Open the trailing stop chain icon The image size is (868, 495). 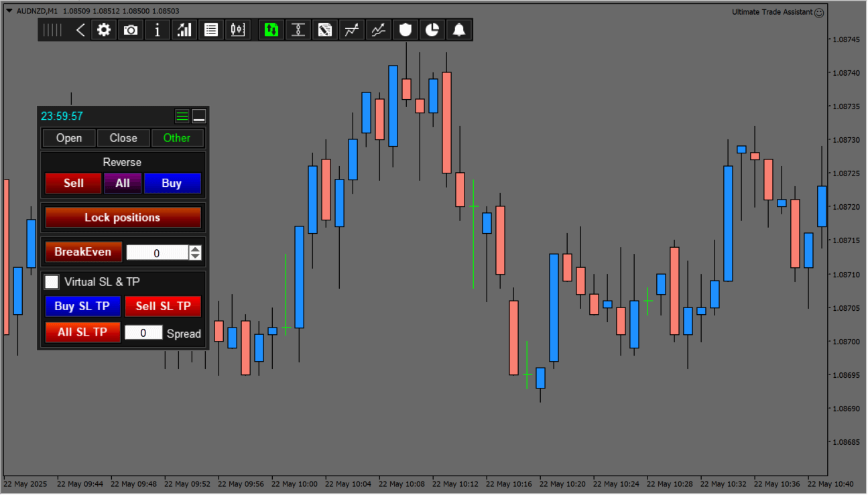coord(298,30)
